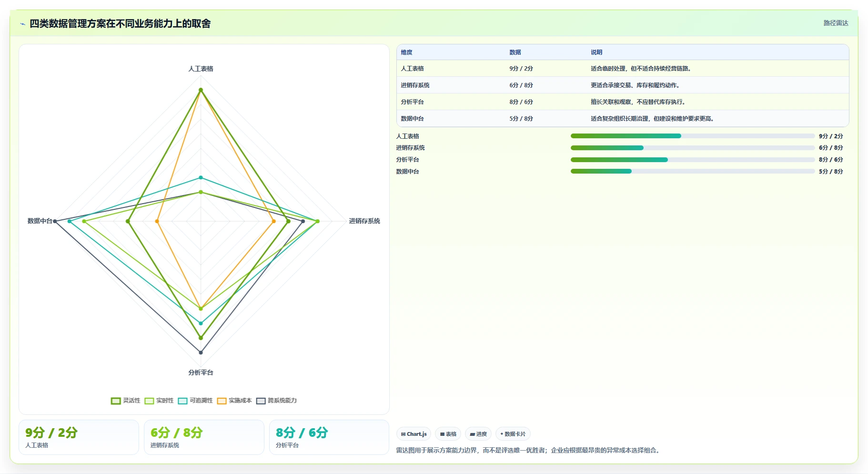Select the 数据中台 table row
The height and width of the screenshot is (474, 868).
[x=623, y=118]
